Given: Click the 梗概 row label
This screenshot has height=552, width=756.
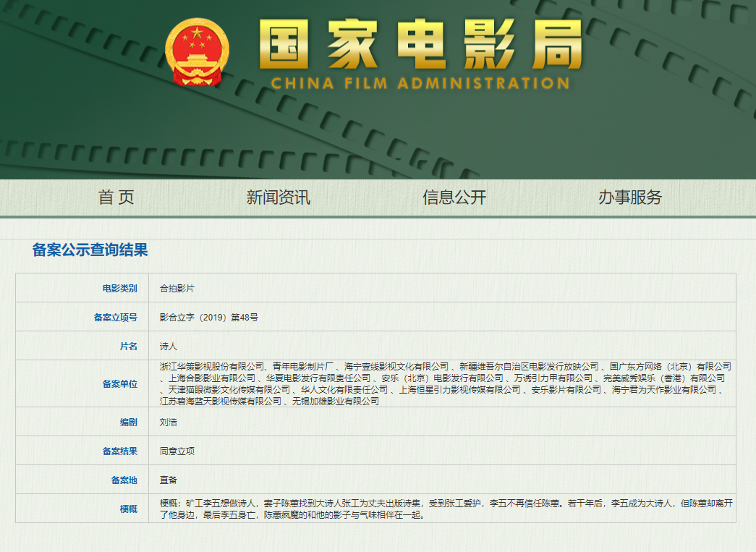Looking at the screenshot, I should (128, 509).
